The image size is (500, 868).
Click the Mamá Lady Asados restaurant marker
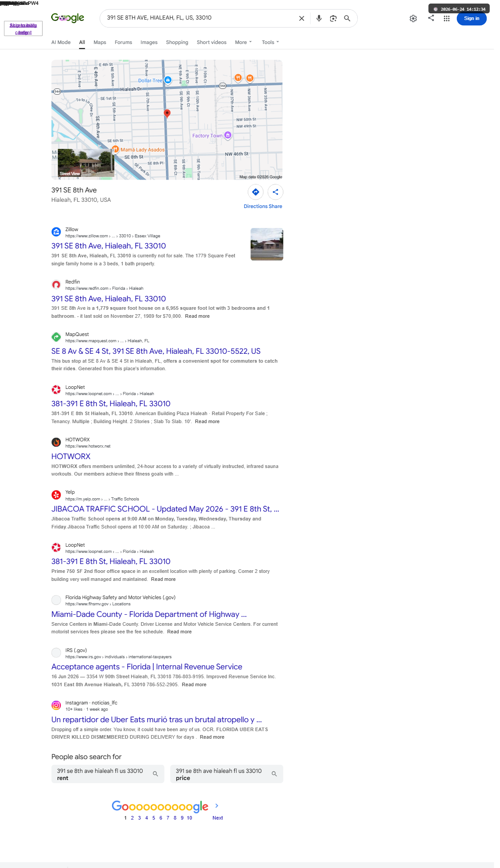(115, 149)
